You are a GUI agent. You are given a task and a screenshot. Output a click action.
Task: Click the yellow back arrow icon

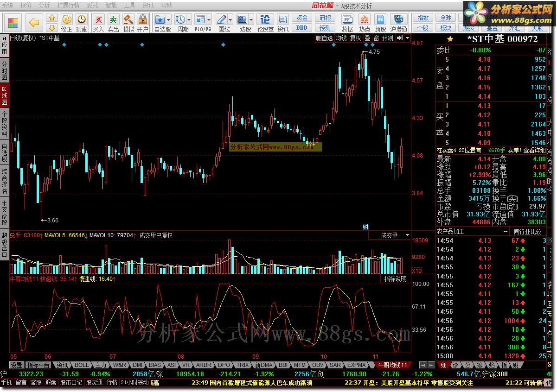pyautogui.click(x=34, y=22)
